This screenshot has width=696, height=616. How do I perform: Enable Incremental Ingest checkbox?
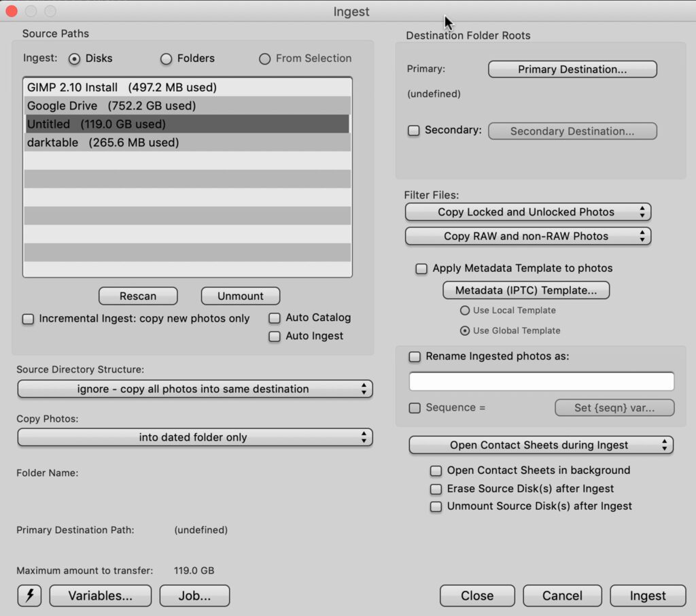[28, 319]
